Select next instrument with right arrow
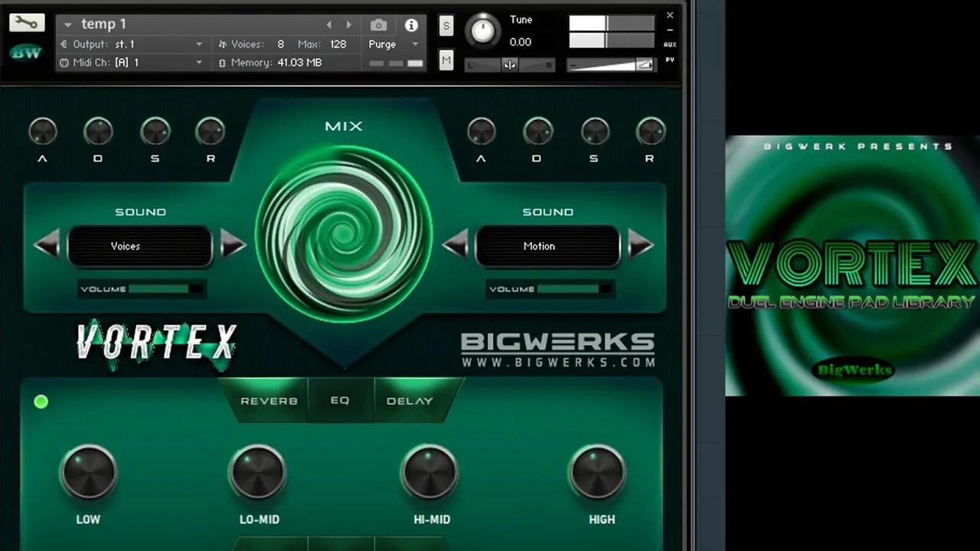The height and width of the screenshot is (551, 980). pyautogui.click(x=349, y=25)
